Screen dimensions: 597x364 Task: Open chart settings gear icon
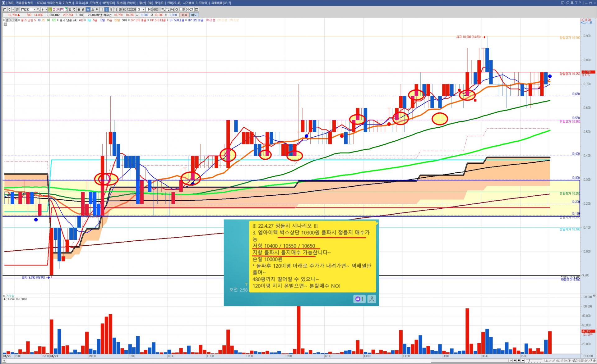click(x=177, y=10)
